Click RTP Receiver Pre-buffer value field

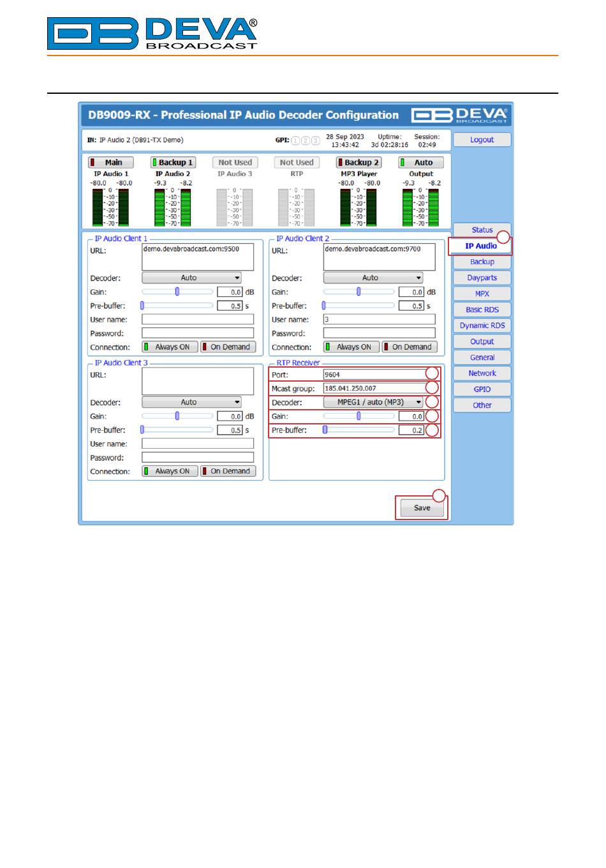(x=411, y=430)
